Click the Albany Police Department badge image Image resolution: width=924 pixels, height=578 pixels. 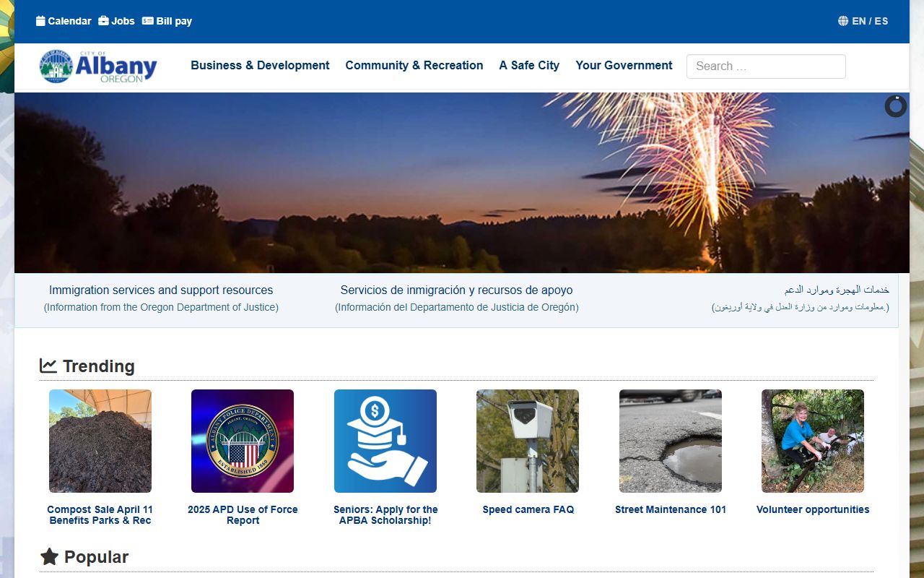(243, 441)
